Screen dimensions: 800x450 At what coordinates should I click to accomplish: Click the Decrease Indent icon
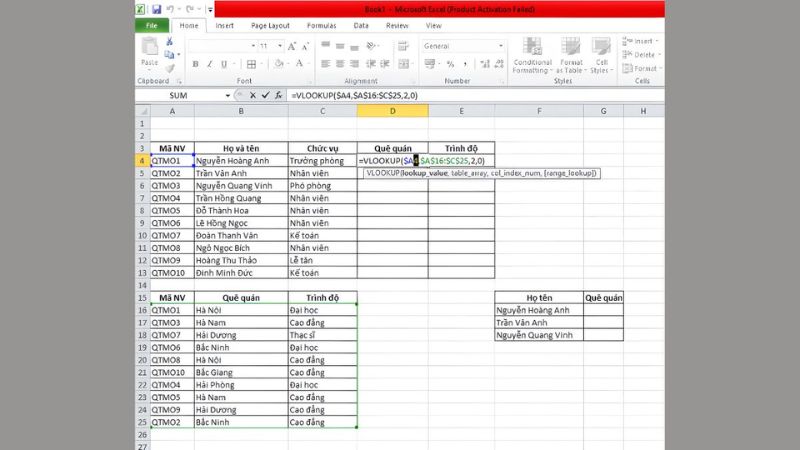tap(371, 64)
